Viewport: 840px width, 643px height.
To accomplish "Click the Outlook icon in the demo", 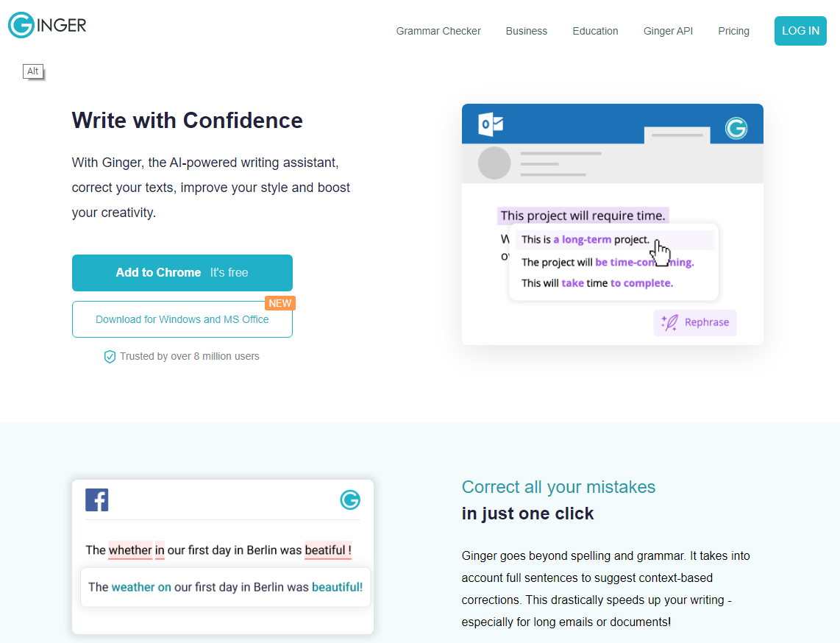I will (491, 124).
